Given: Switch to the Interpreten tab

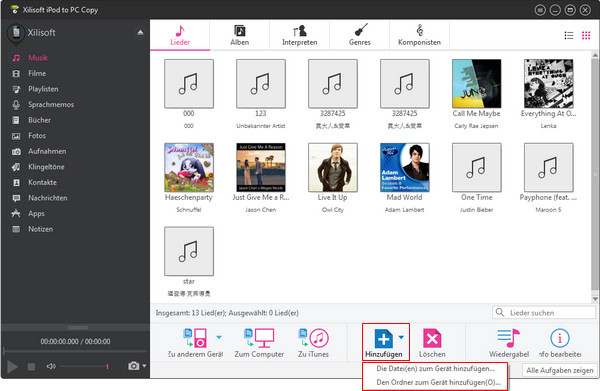Looking at the screenshot, I should click(x=300, y=35).
